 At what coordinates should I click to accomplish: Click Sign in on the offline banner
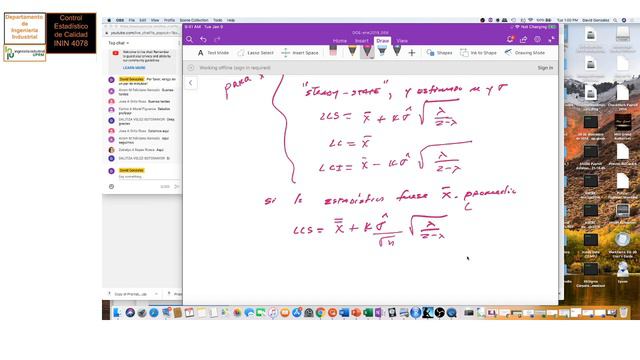(545, 68)
